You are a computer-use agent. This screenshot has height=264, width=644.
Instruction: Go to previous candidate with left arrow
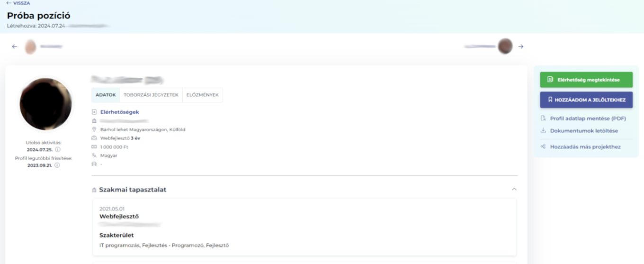point(15,46)
